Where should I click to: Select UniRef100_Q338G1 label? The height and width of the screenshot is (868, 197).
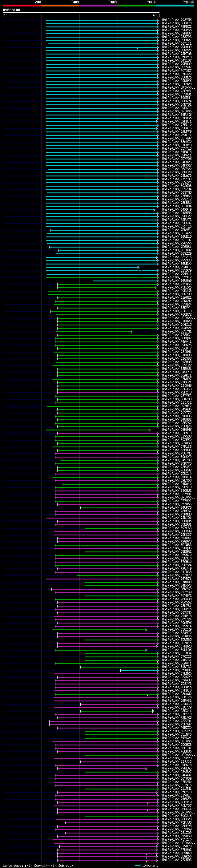[177, 94]
